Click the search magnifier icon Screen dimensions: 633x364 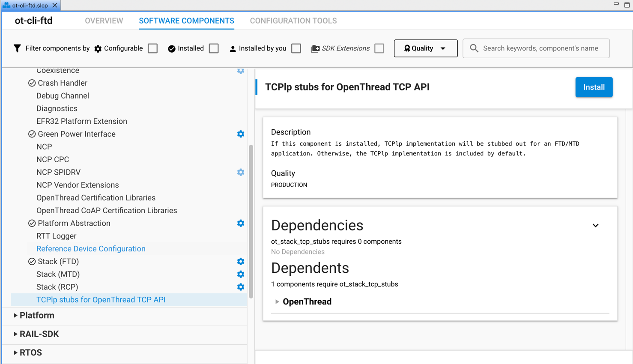pos(474,48)
